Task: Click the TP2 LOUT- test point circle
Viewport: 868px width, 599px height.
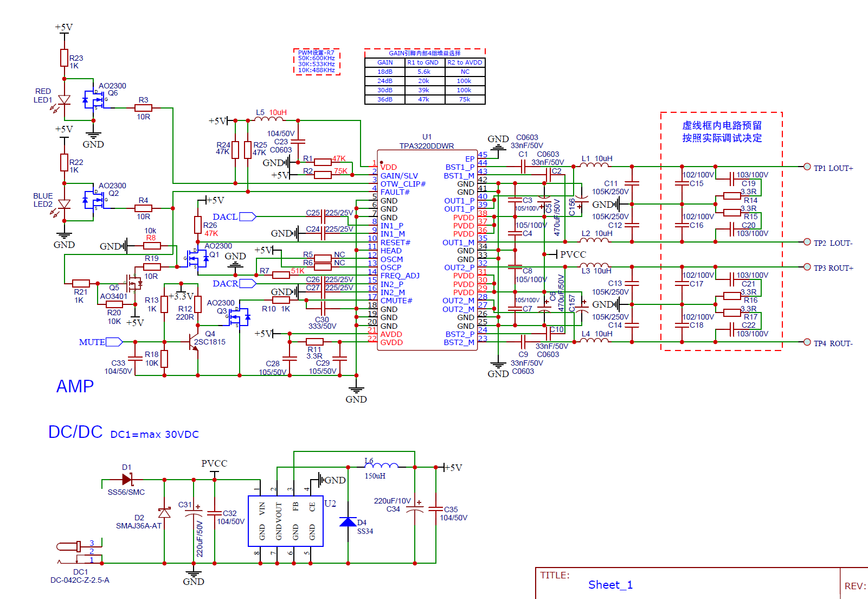Action: 807,242
